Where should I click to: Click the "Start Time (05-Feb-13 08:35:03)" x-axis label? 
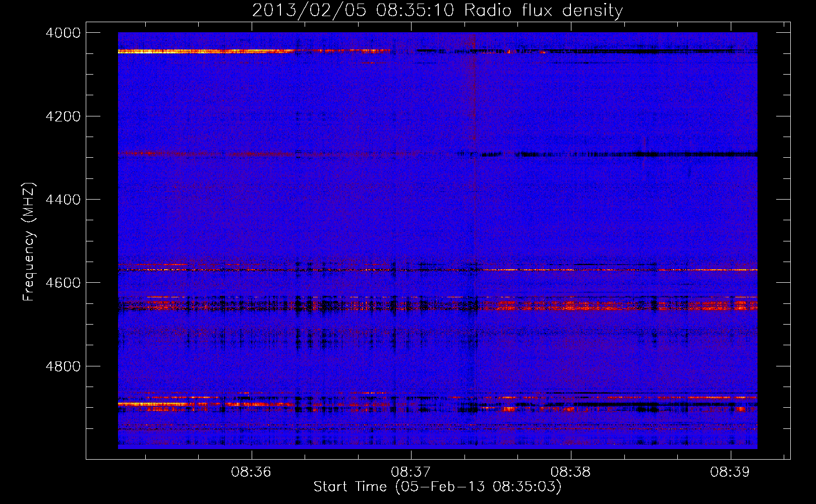click(x=437, y=487)
